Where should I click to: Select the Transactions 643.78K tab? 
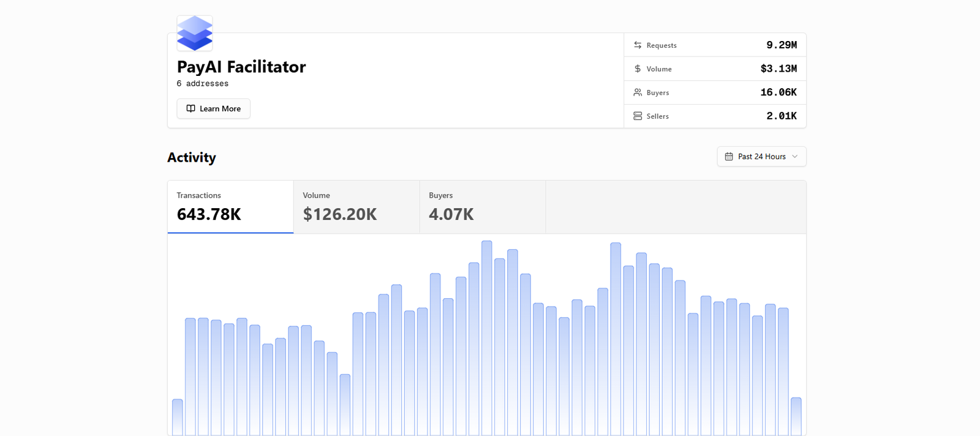coord(230,207)
